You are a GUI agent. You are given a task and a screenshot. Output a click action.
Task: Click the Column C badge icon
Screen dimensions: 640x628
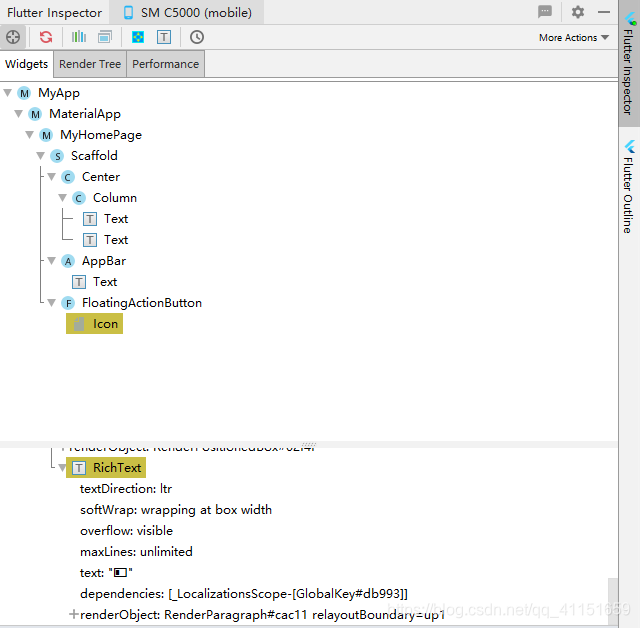(79, 198)
